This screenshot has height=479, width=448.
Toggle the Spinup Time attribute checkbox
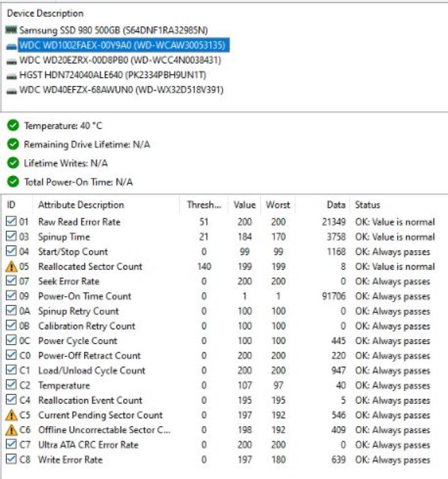(11, 236)
